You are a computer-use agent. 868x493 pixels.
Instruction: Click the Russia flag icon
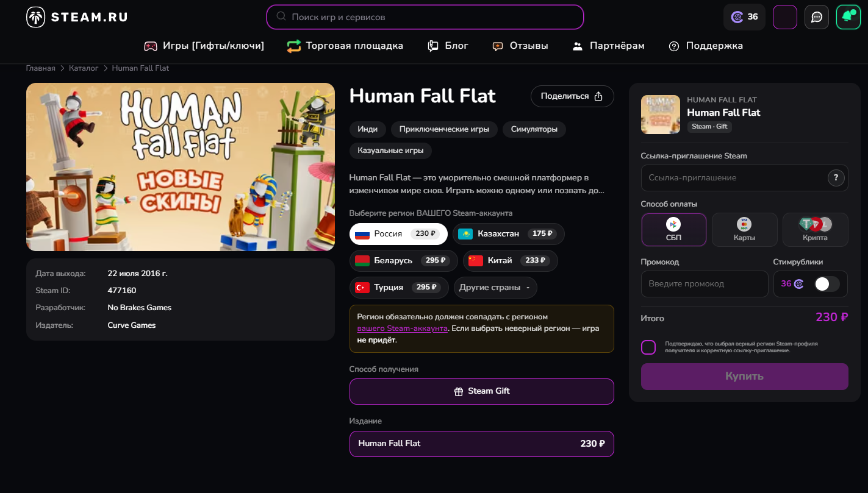(362, 234)
